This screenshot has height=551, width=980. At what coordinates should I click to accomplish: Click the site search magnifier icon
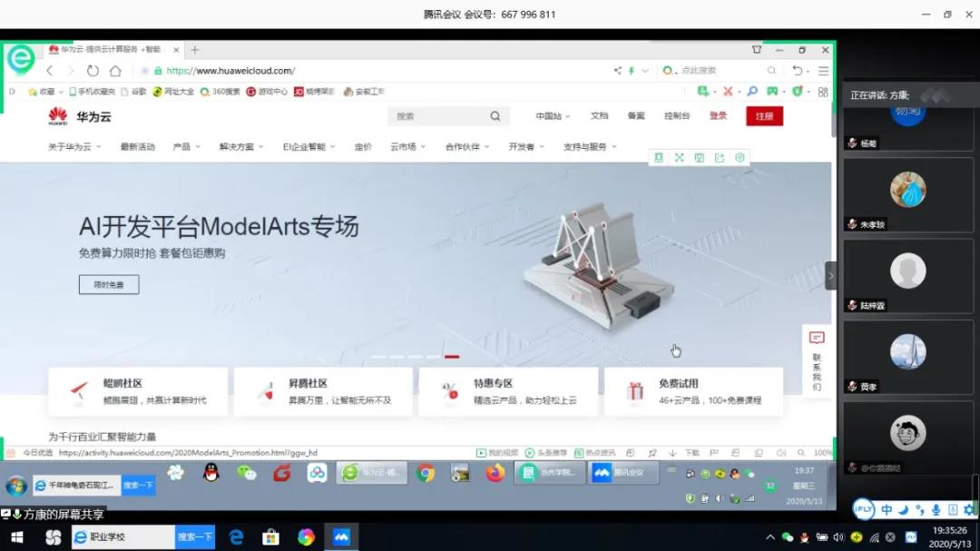pyautogui.click(x=495, y=116)
